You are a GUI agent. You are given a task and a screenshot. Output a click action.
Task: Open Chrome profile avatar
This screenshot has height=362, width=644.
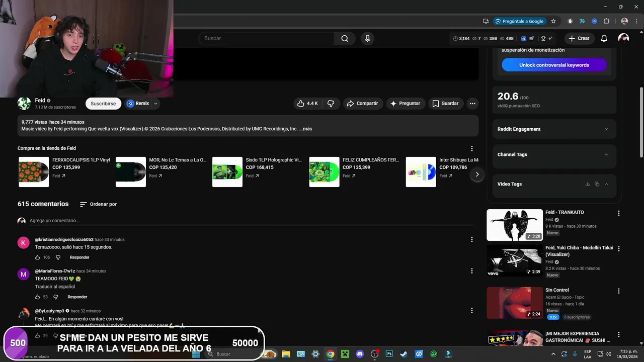[x=624, y=21]
